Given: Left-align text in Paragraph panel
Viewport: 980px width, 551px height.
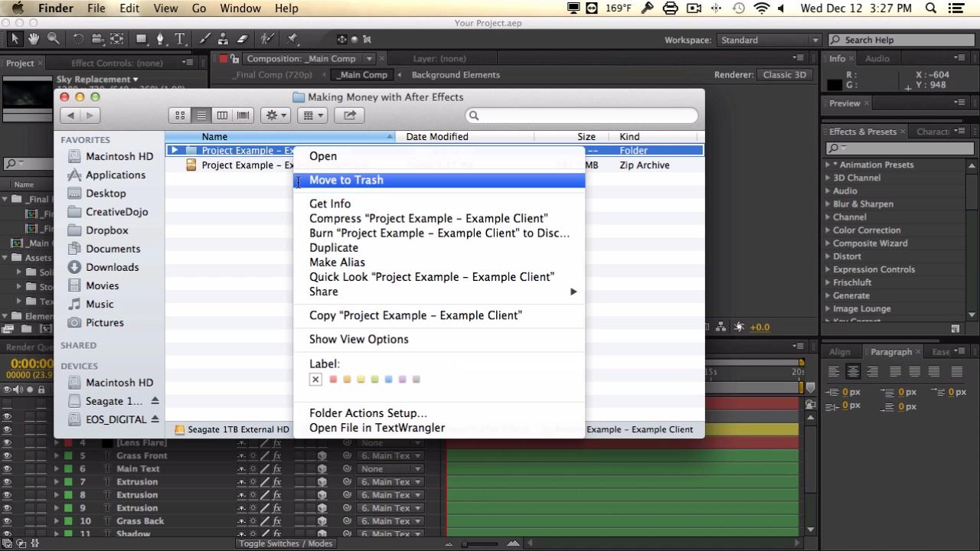Looking at the screenshot, I should coord(835,371).
